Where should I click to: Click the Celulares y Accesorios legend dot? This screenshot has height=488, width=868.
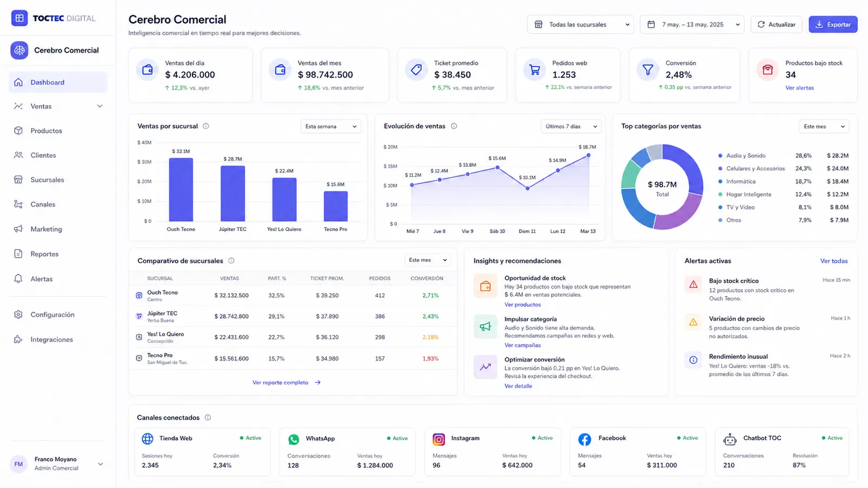(x=720, y=169)
